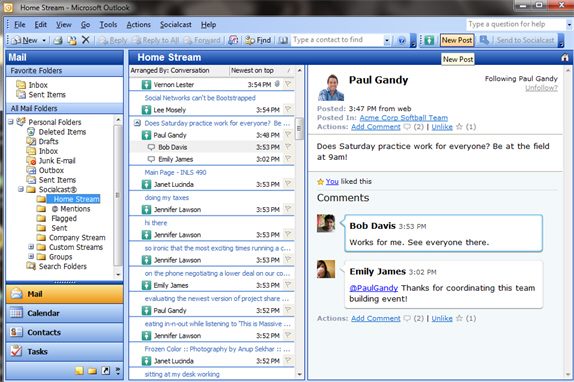Toggle flag on Janet Lucinda 3:53 PM message
The height and width of the screenshot is (382, 574).
coord(288,184)
